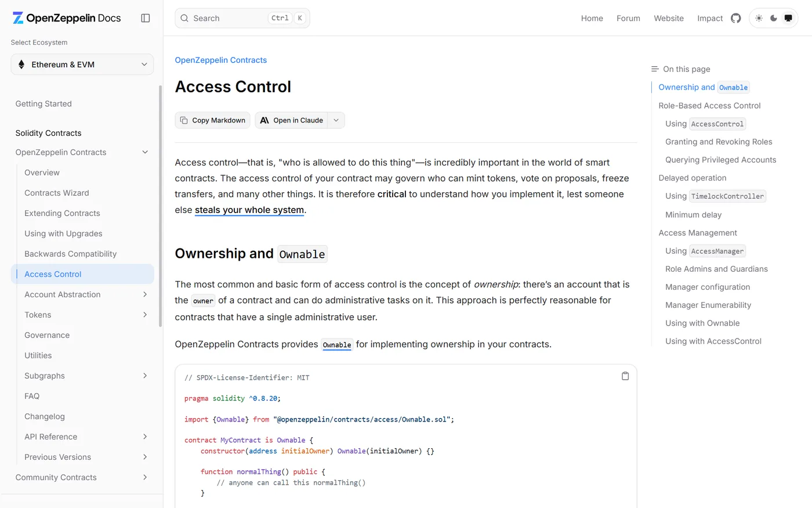
Task: Jump to Manager Enumerability section
Action: (x=708, y=305)
